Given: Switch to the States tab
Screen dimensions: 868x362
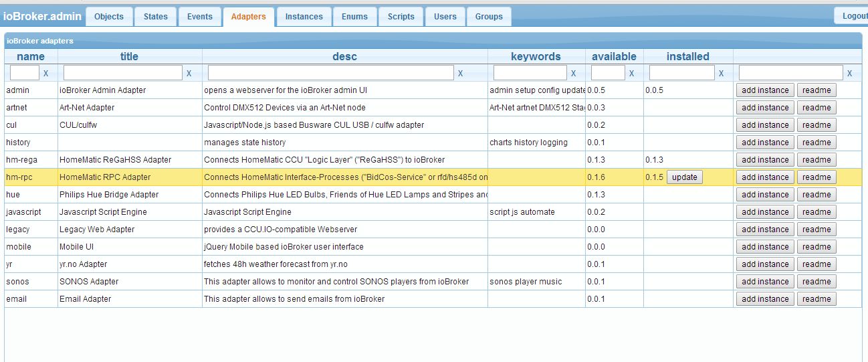Looking at the screenshot, I should (156, 17).
